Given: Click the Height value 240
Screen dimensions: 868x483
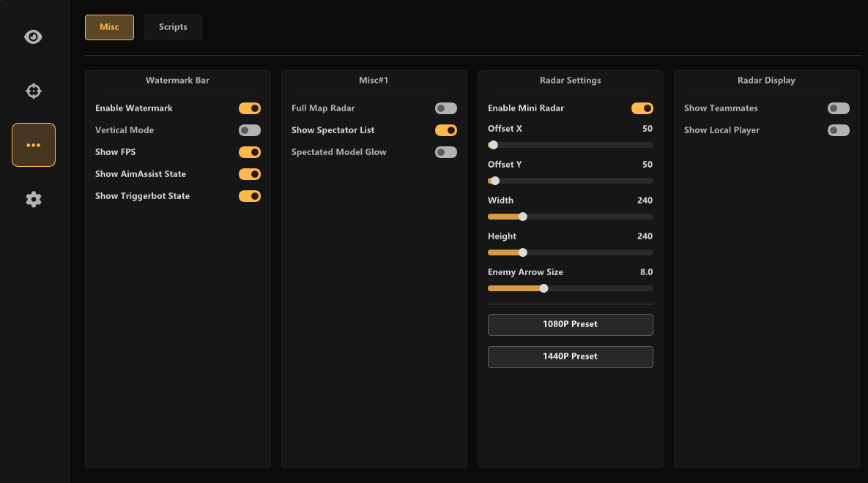Looking at the screenshot, I should (x=645, y=236).
